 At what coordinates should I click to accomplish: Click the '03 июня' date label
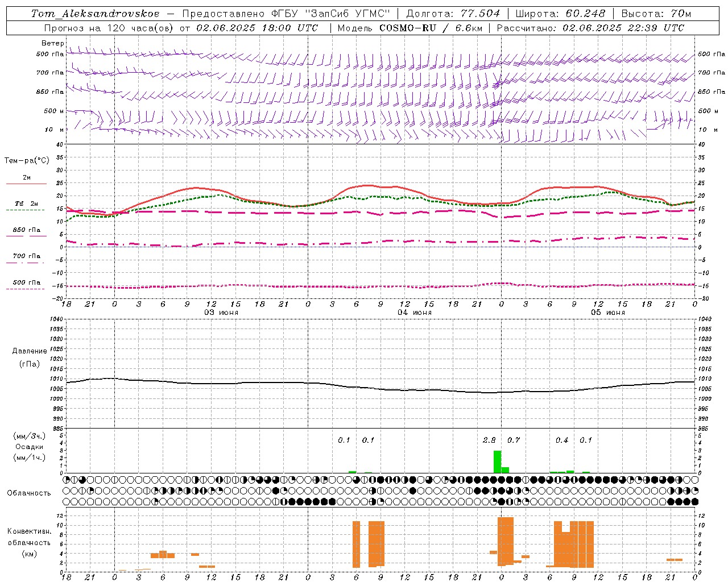[221, 313]
